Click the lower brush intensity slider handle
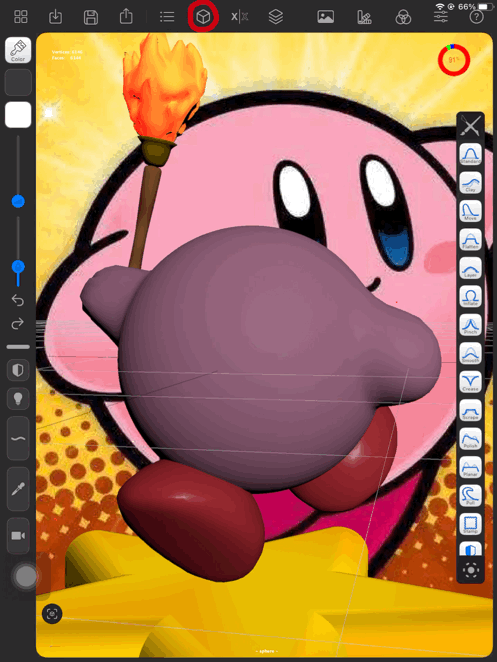Image resolution: width=497 pixels, height=662 pixels. click(18, 267)
